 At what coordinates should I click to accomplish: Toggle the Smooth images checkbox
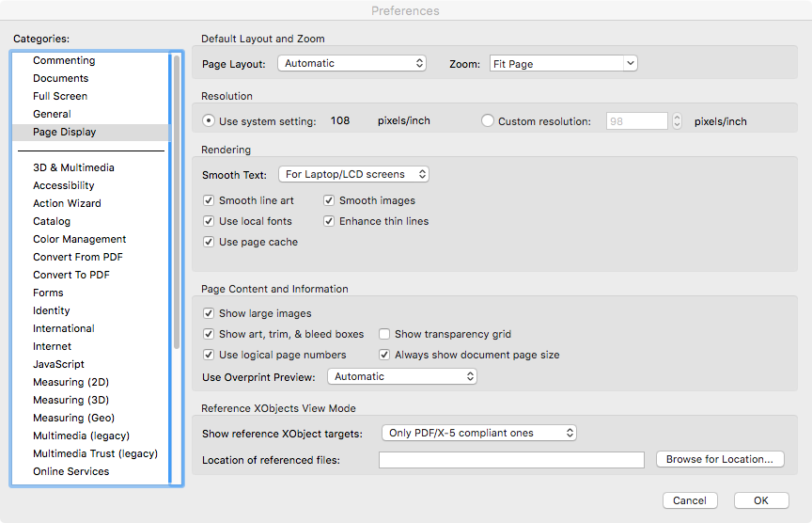coord(329,200)
